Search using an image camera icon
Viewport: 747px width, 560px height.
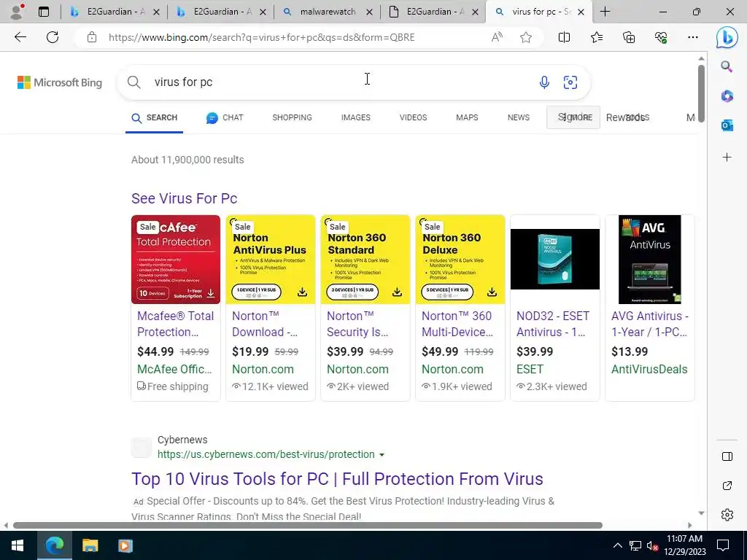[x=570, y=82]
